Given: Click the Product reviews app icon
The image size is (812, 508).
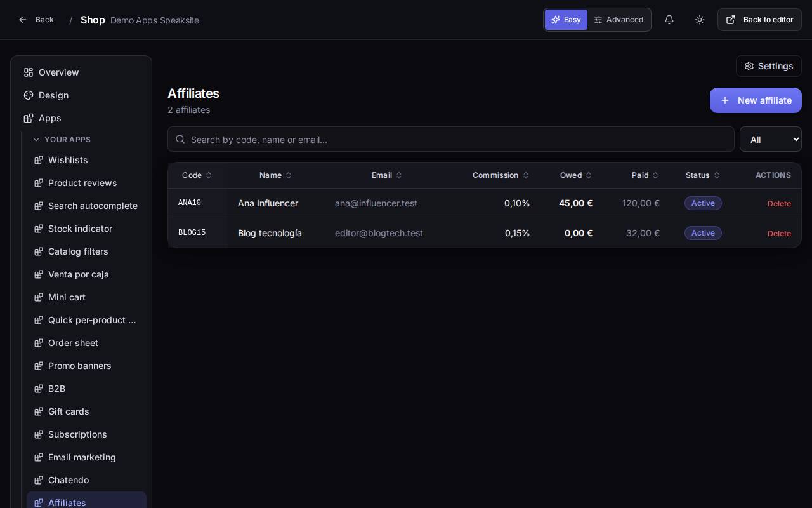Looking at the screenshot, I should pyautogui.click(x=39, y=183).
